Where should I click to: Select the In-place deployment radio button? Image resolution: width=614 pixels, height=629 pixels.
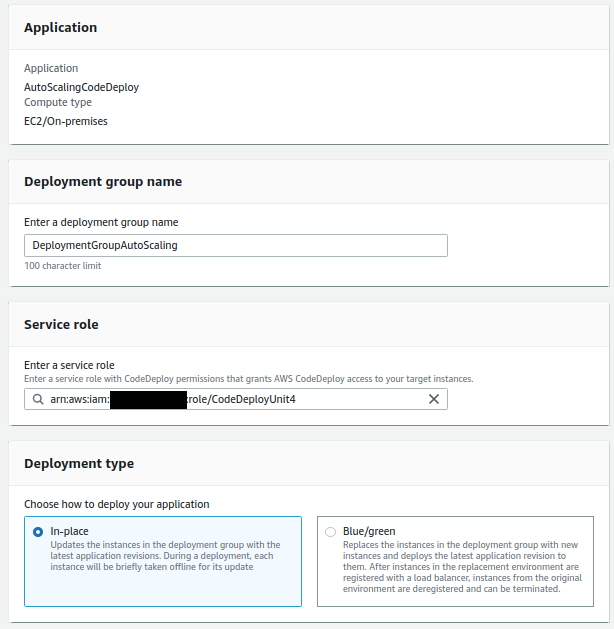[38, 532]
